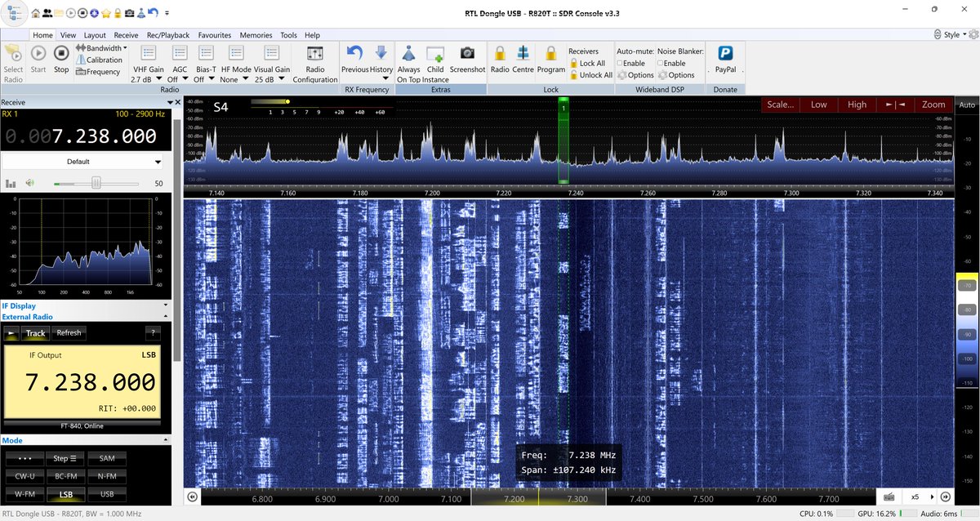Take a capture with the Screenshot icon
This screenshot has width=980, height=521.
pyautogui.click(x=467, y=61)
